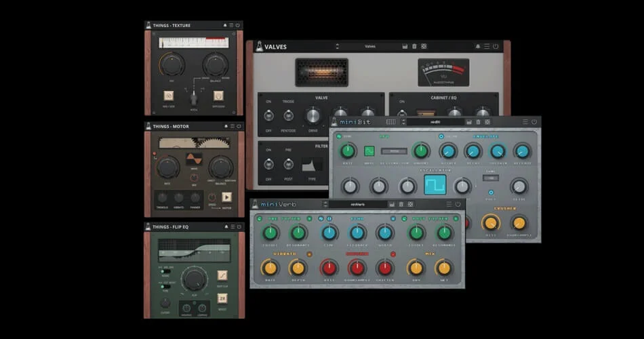
Task: Toggle the power button in miniBit header
Action: pos(534,122)
